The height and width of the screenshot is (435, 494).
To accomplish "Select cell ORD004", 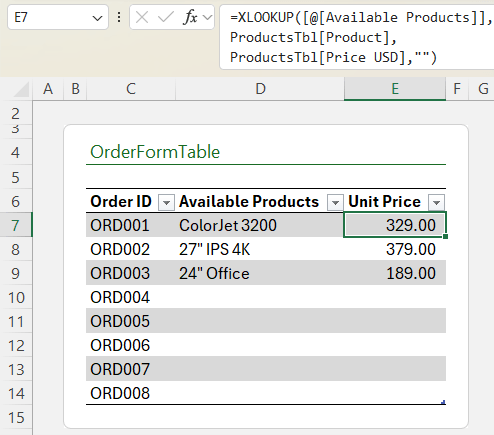I will (x=131, y=297).
